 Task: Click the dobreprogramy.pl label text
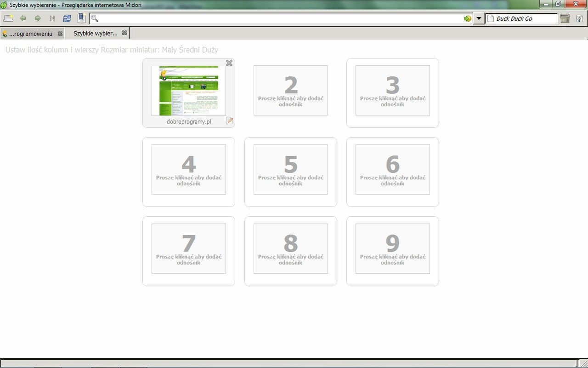point(189,121)
